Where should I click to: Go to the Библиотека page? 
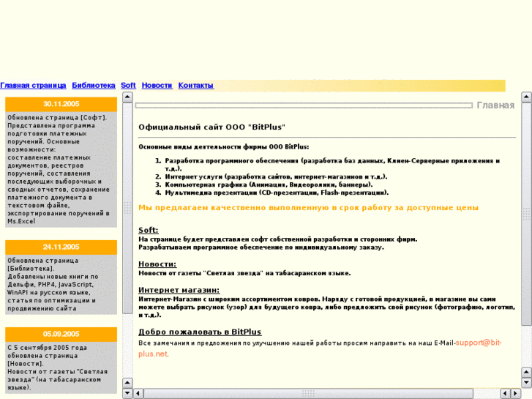pyautogui.click(x=94, y=85)
